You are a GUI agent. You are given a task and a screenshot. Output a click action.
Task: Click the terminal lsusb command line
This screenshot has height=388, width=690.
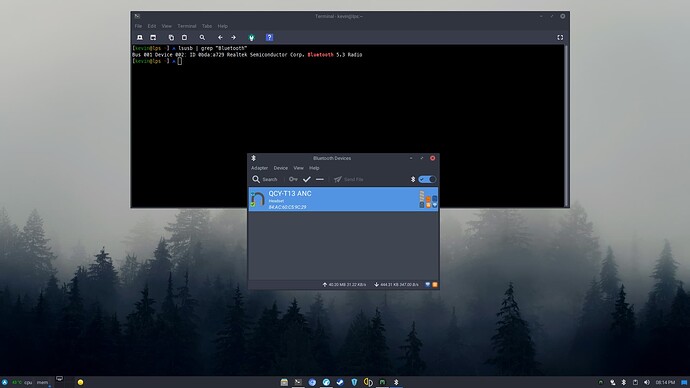(x=190, y=48)
